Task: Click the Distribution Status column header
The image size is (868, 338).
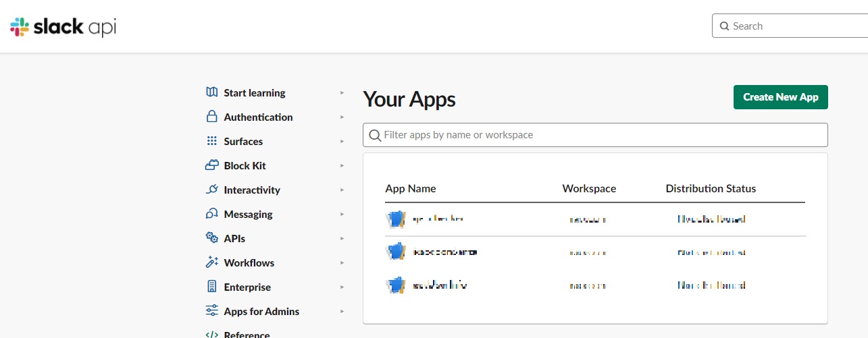Action: (711, 189)
